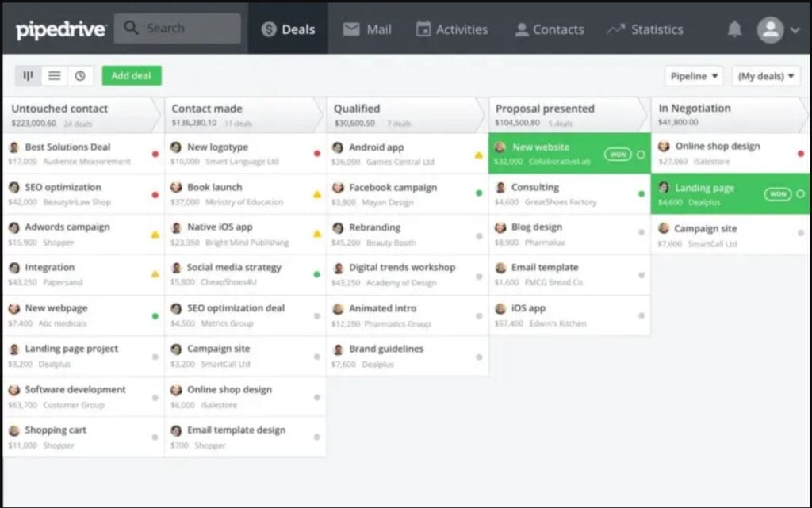Go to Activities tab
This screenshot has width=812, height=508.
pyautogui.click(x=451, y=29)
